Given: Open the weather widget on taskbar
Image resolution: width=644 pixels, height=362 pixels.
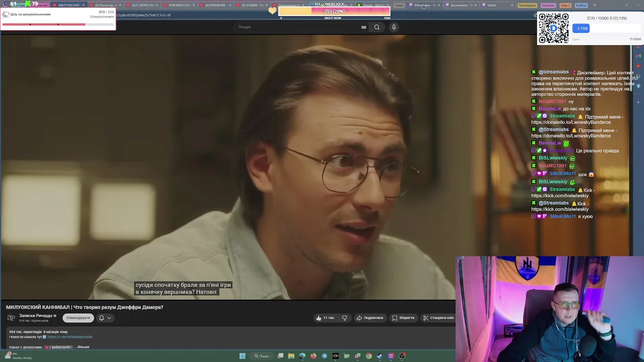Looking at the screenshot, I should (x=18, y=356).
